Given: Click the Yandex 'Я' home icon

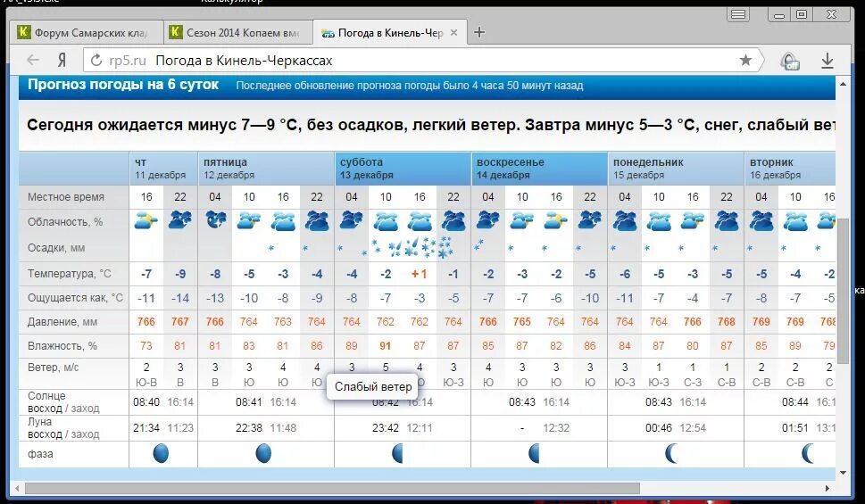Looking at the screenshot, I should 62,60.
